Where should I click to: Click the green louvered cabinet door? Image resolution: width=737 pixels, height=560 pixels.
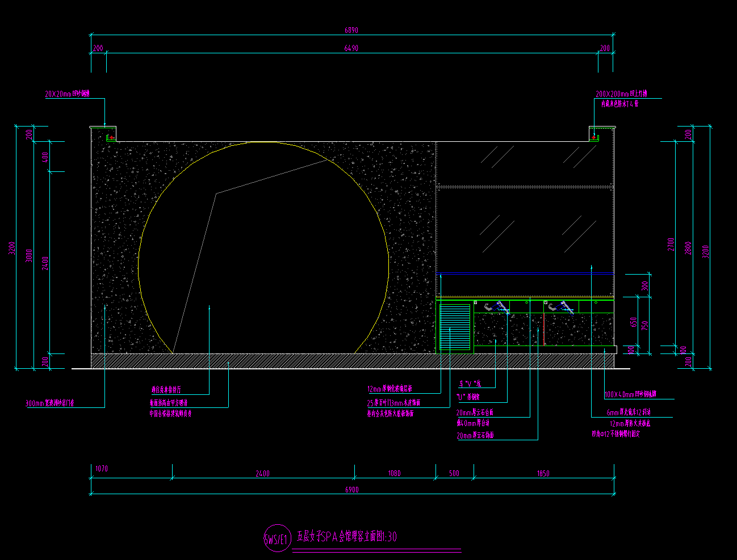click(x=455, y=327)
